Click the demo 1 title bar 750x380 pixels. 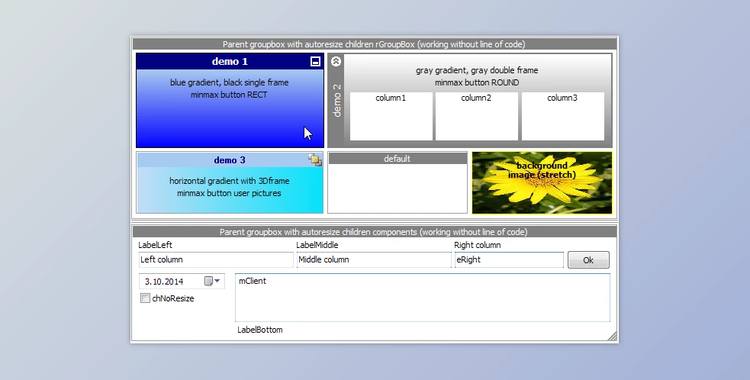click(230, 61)
